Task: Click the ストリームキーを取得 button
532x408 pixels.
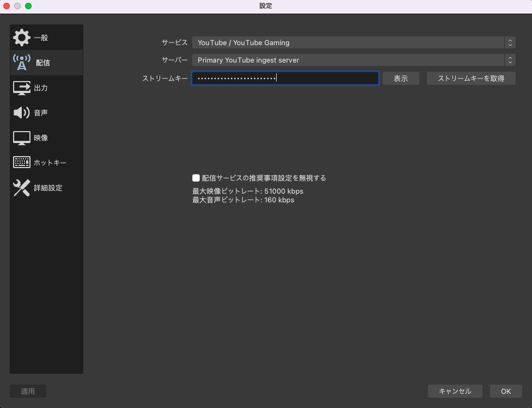Action: (x=471, y=78)
